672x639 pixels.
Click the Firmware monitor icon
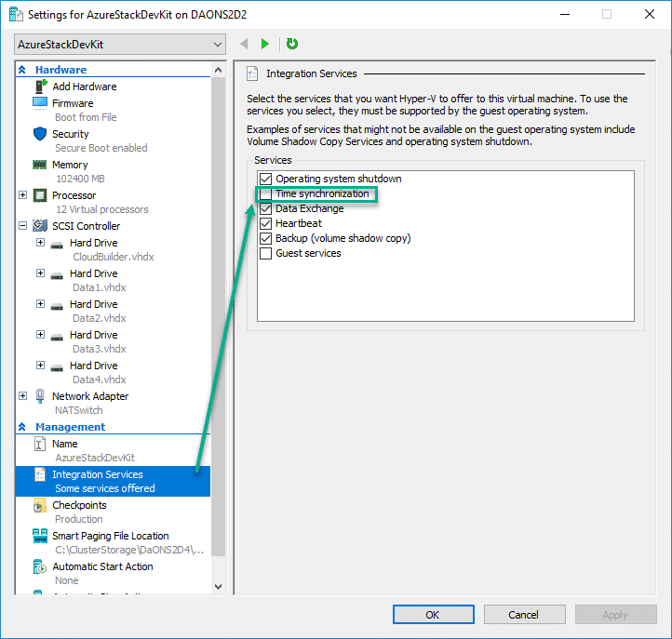pos(40,103)
